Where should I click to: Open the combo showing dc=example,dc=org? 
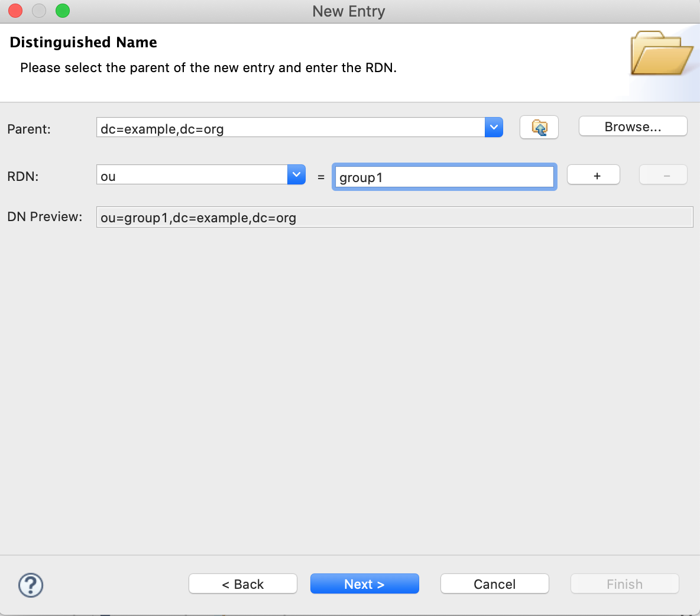point(494,127)
